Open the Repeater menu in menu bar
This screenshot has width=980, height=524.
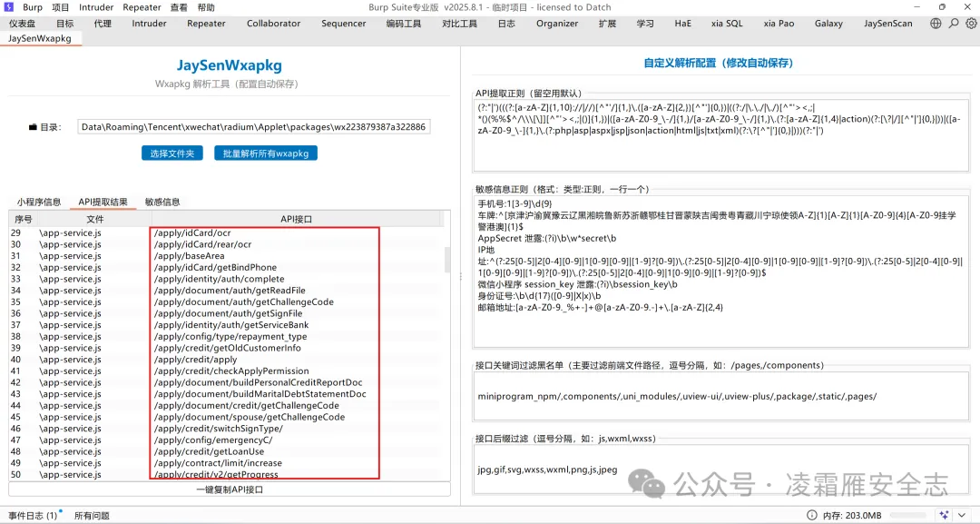click(142, 7)
